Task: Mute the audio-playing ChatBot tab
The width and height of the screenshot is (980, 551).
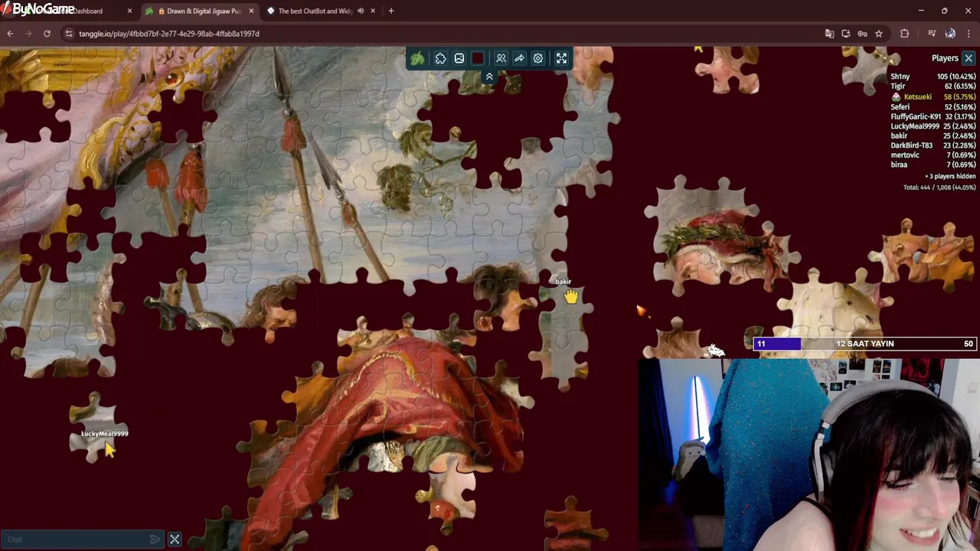Action: [x=360, y=11]
